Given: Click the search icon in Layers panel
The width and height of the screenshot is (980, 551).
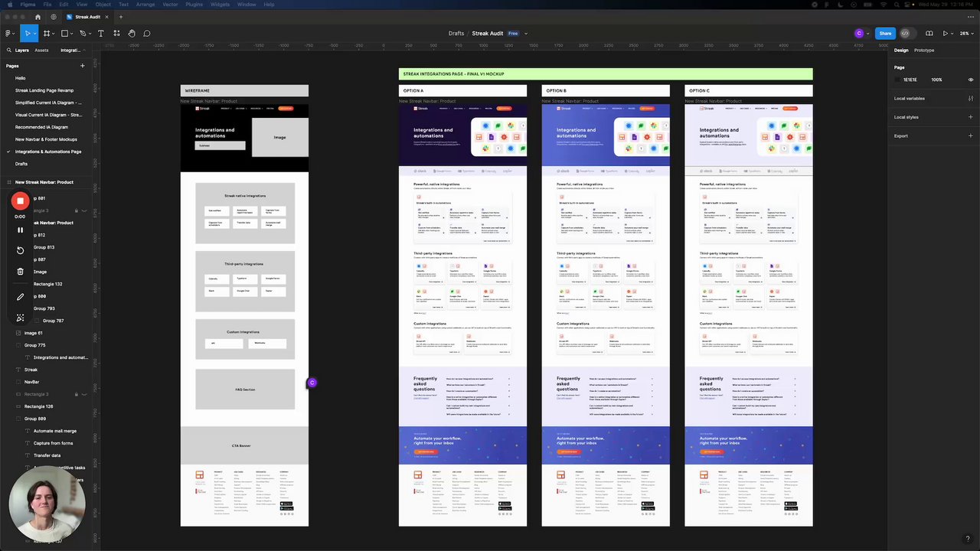Looking at the screenshot, I should (x=8, y=51).
